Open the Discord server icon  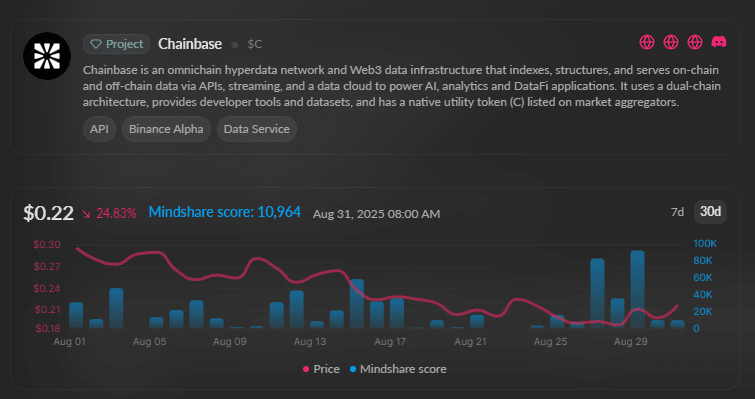point(719,42)
